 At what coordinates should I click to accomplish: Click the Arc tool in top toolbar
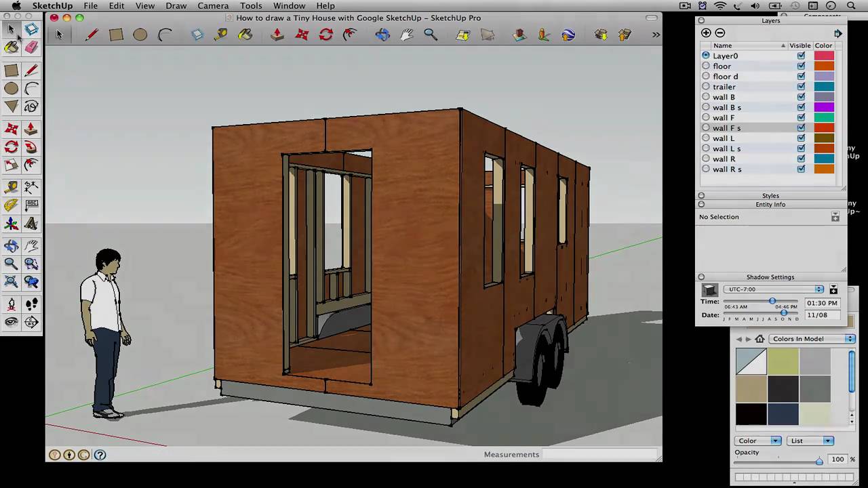(165, 34)
